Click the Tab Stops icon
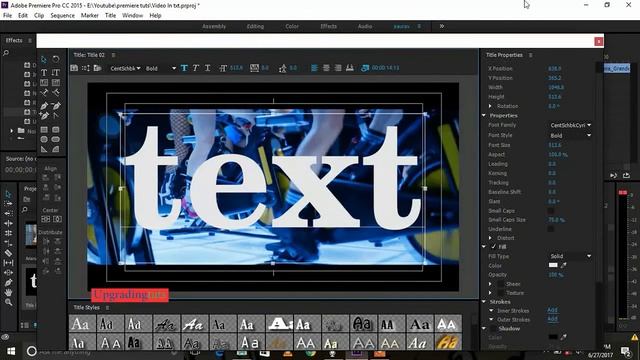Screen dimensions: 640x360 (x=350, y=68)
